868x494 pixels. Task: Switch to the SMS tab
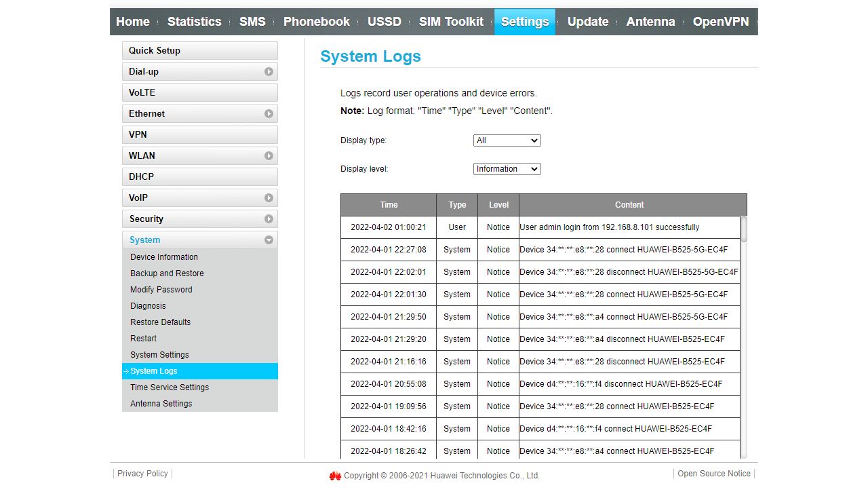coord(252,22)
